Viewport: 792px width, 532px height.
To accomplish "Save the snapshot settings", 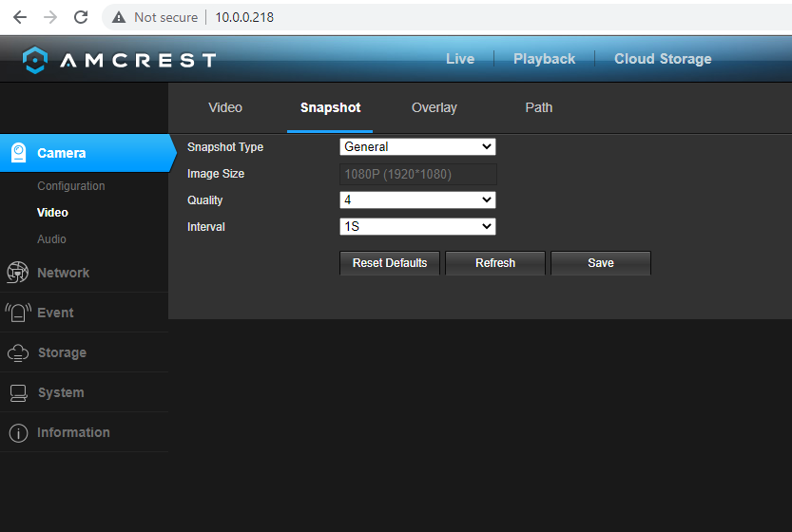I will tap(601, 263).
